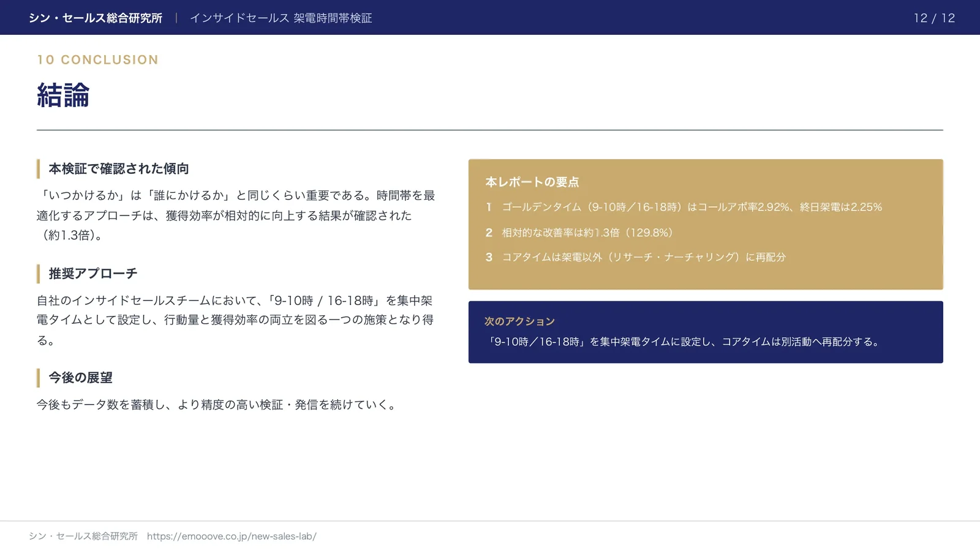
Task: Click the main heading 結論
Action: click(x=63, y=95)
